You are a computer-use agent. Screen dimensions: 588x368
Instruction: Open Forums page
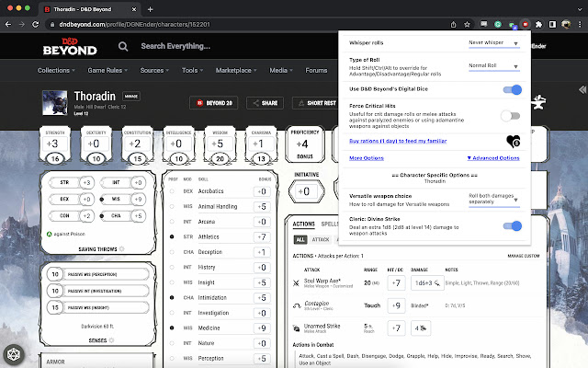(316, 70)
